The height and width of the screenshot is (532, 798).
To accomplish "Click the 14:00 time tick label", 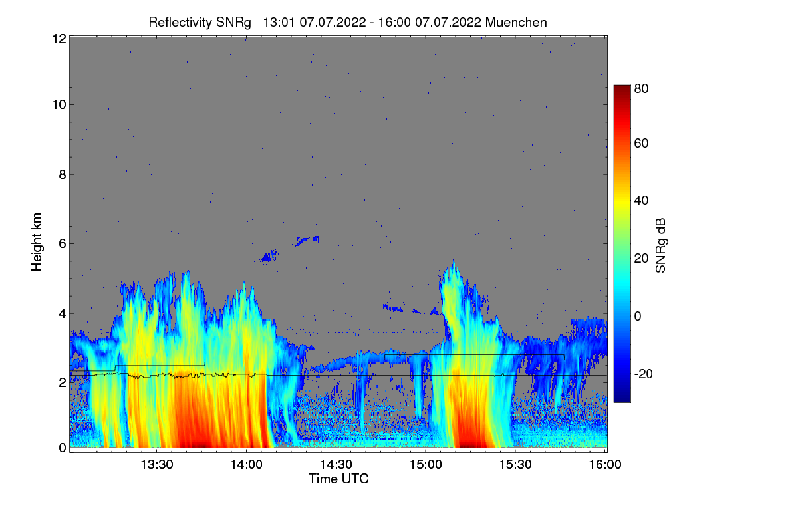I will (246, 465).
